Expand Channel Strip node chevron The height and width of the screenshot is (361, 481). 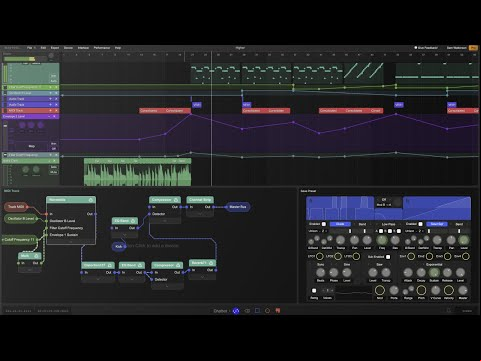[x=200, y=214]
